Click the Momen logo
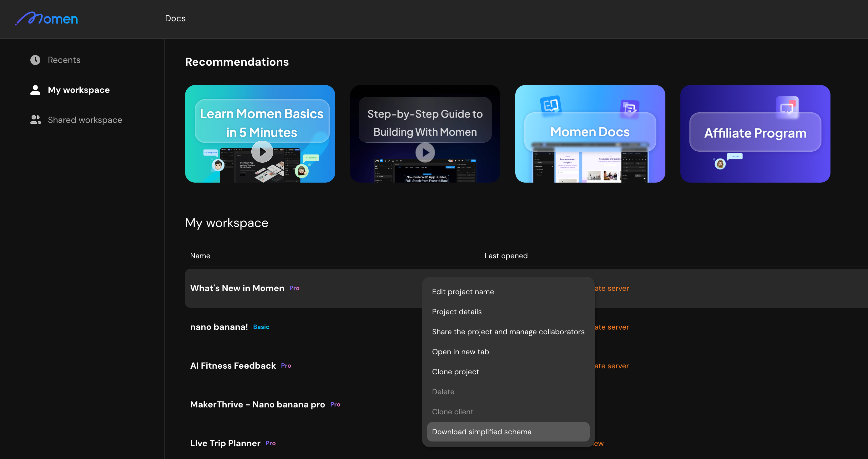Viewport: 868px width, 459px height. (47, 18)
